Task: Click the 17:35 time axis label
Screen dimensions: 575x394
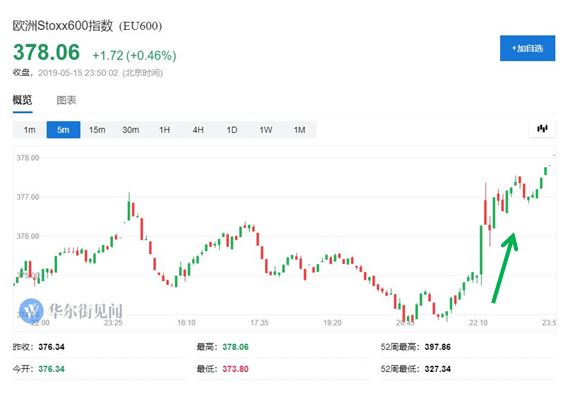Action: (259, 323)
